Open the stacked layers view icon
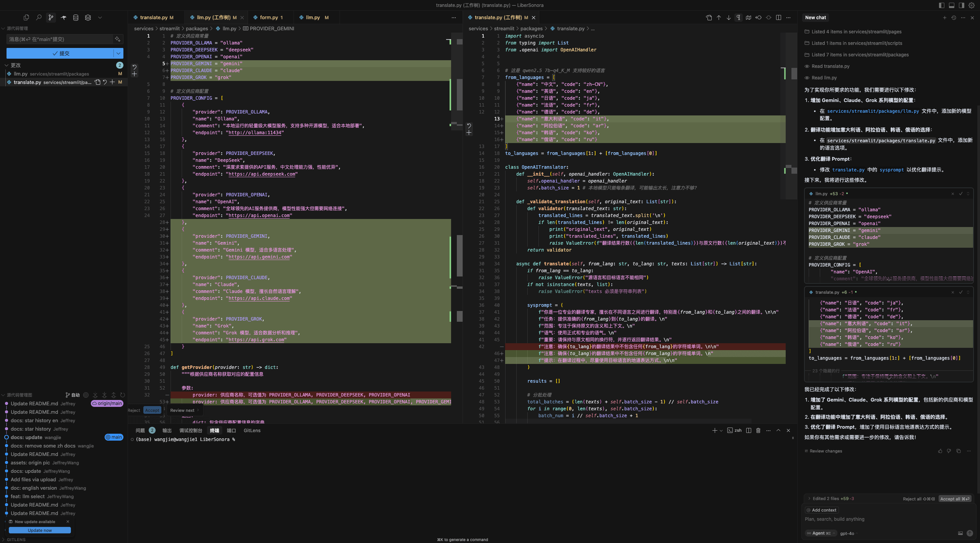980x543 pixels. click(88, 18)
